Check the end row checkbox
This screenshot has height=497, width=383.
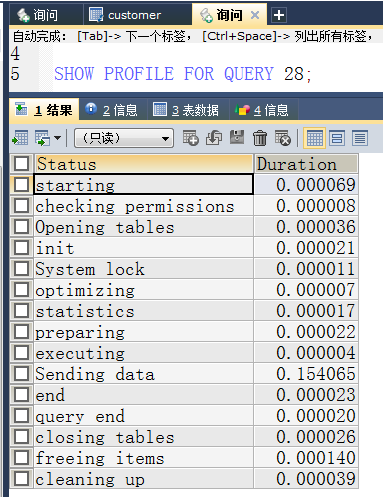click(x=21, y=395)
